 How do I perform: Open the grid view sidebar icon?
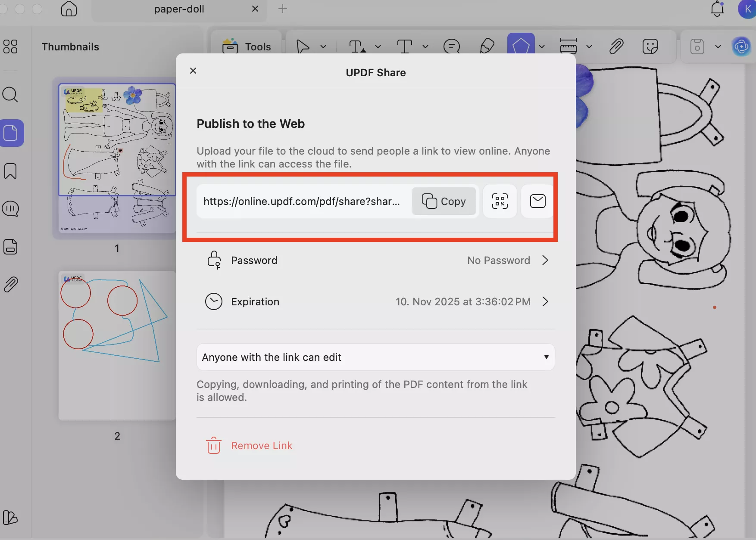tap(10, 47)
